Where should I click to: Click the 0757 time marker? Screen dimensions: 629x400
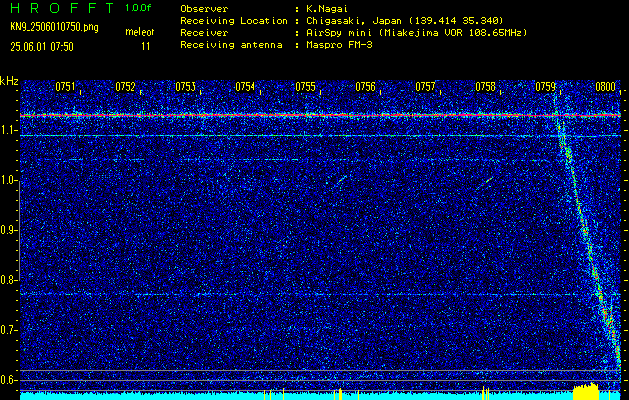tap(425, 87)
